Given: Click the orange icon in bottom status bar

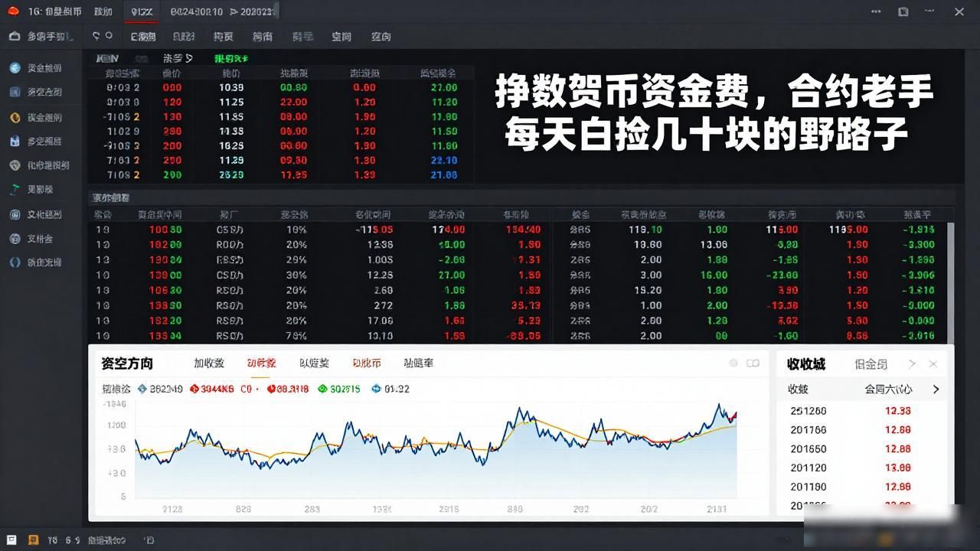Looking at the screenshot, I should 33,540.
